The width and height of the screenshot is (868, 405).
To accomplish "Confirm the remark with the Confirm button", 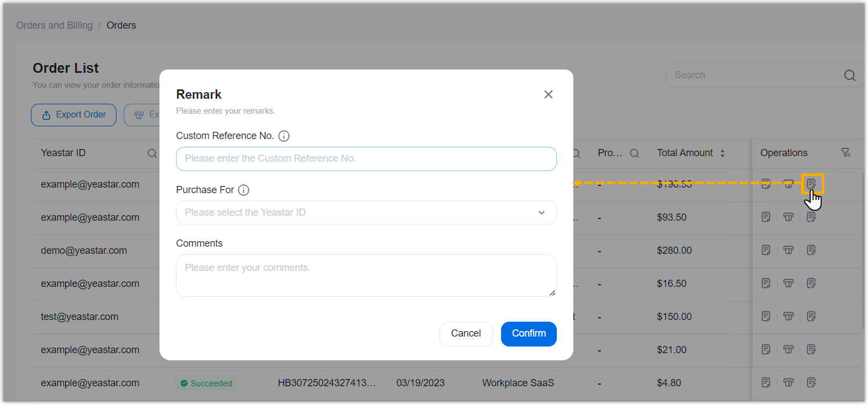I will coord(528,334).
